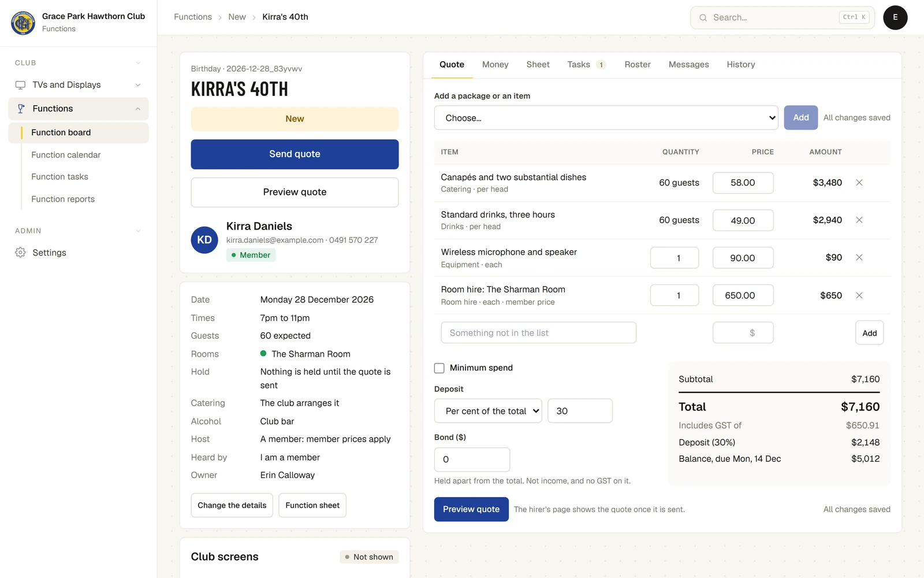Viewport: 924px width, 578px height.
Task: Collapse the CLUB sidebar section
Action: pos(138,63)
